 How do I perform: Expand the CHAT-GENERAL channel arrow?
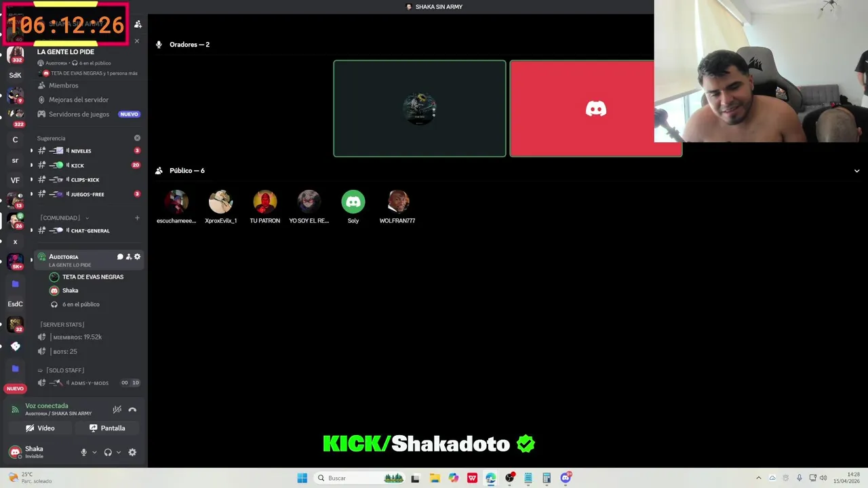click(31, 230)
